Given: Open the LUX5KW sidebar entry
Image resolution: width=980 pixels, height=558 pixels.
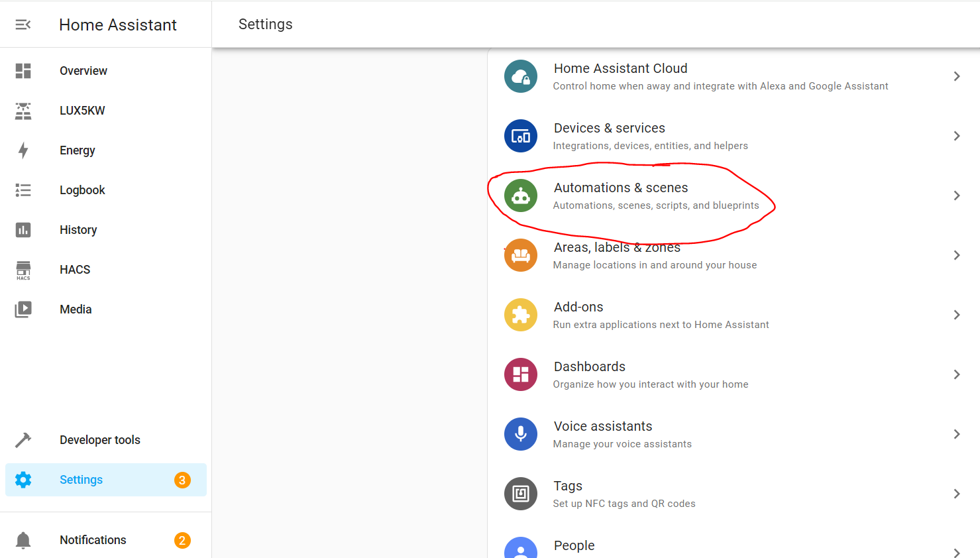Looking at the screenshot, I should 106,111.
